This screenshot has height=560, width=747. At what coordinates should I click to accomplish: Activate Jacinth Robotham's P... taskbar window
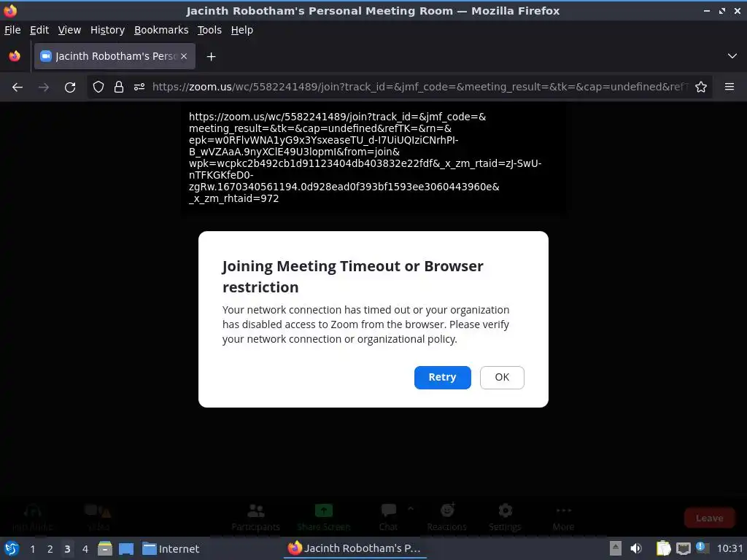pos(355,548)
